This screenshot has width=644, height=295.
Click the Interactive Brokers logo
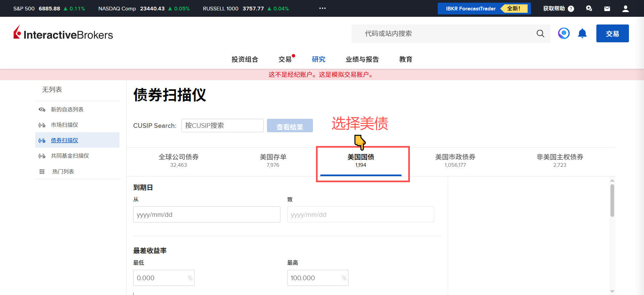(63, 34)
